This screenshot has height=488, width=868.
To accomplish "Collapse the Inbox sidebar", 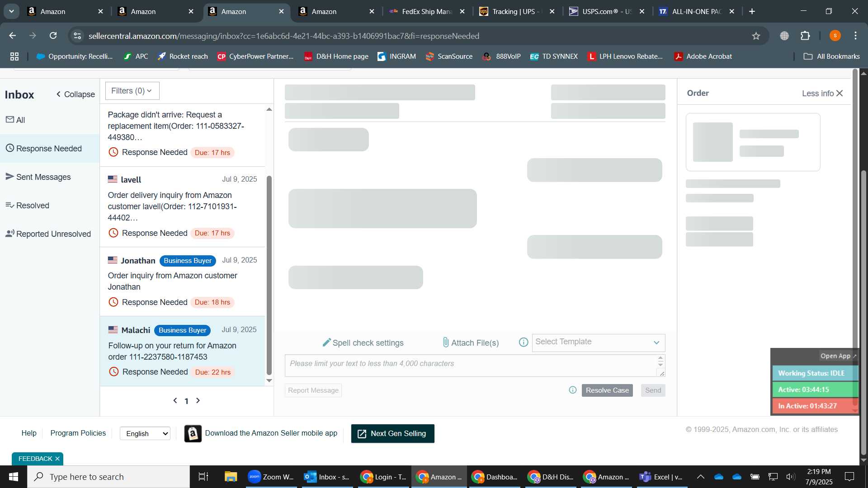I will [75, 94].
